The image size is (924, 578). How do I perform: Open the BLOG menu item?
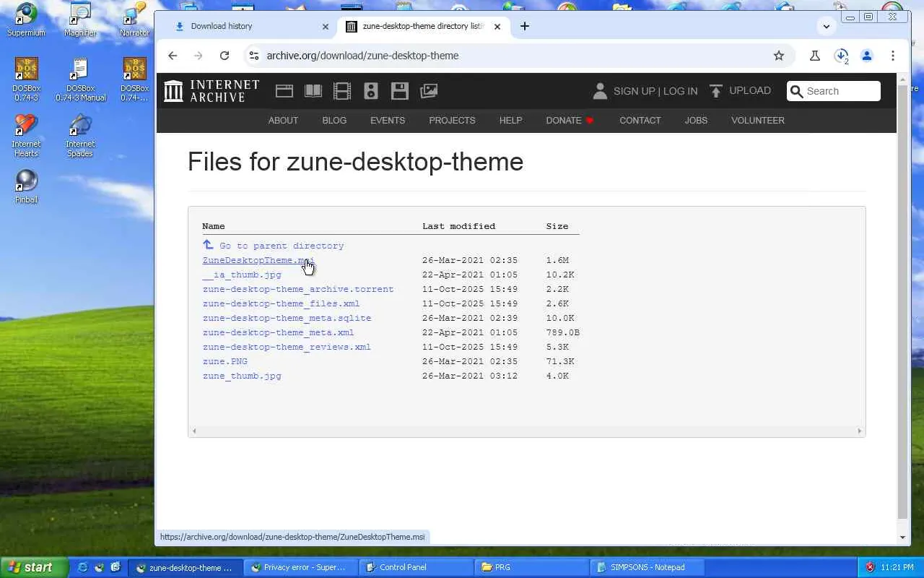click(x=334, y=121)
